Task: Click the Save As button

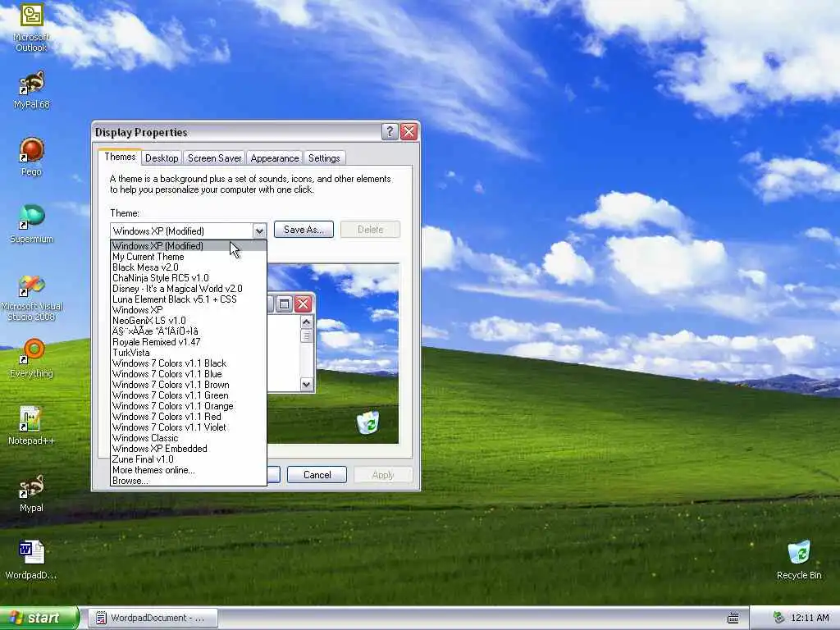Action: coord(304,230)
